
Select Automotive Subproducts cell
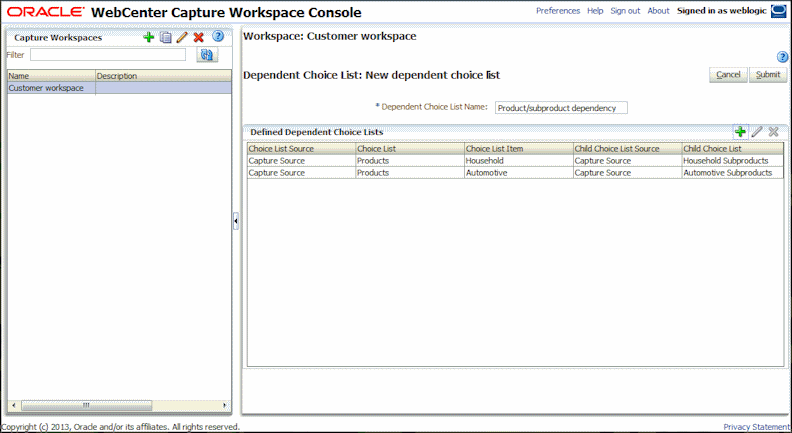click(733, 173)
